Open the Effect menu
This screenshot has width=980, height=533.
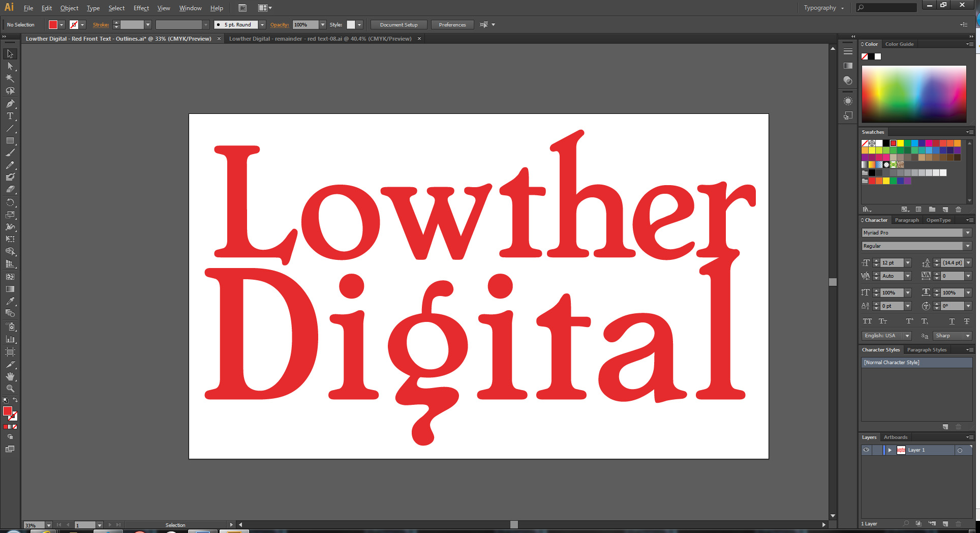point(141,8)
